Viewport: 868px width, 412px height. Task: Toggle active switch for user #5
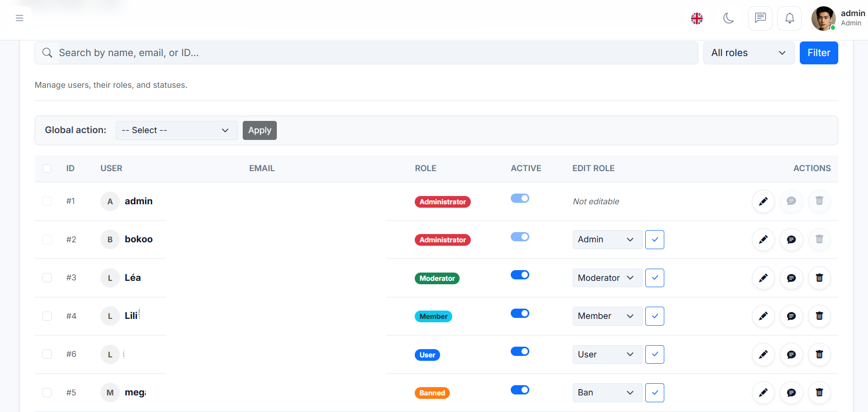520,390
